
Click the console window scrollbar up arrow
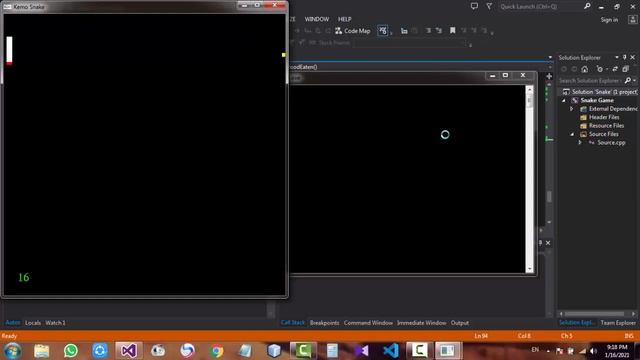[x=529, y=89]
